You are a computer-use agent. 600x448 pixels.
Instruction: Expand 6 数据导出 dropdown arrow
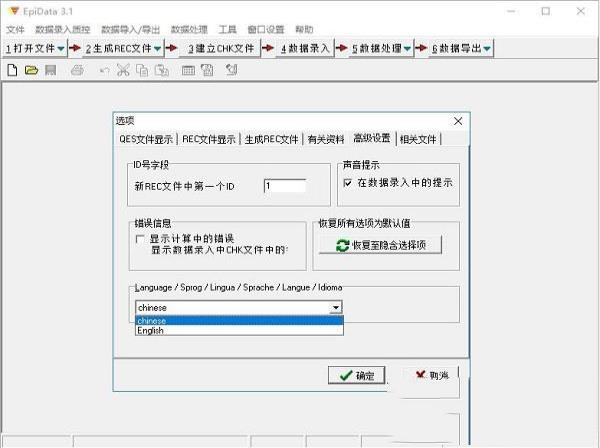pos(487,49)
